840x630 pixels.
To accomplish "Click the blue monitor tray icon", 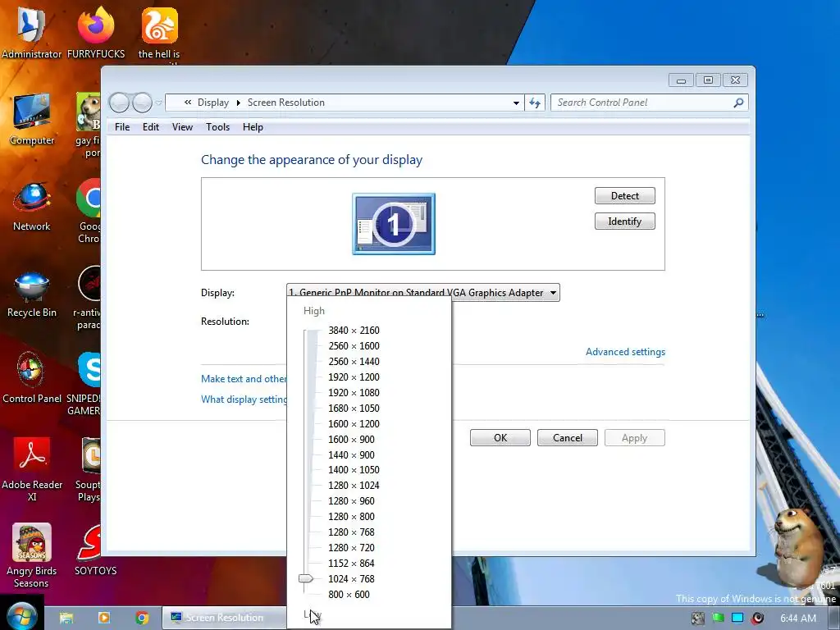I will (737, 618).
